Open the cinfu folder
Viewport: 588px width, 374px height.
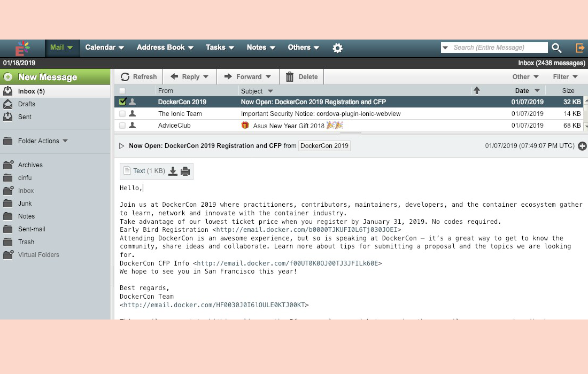pyautogui.click(x=25, y=177)
